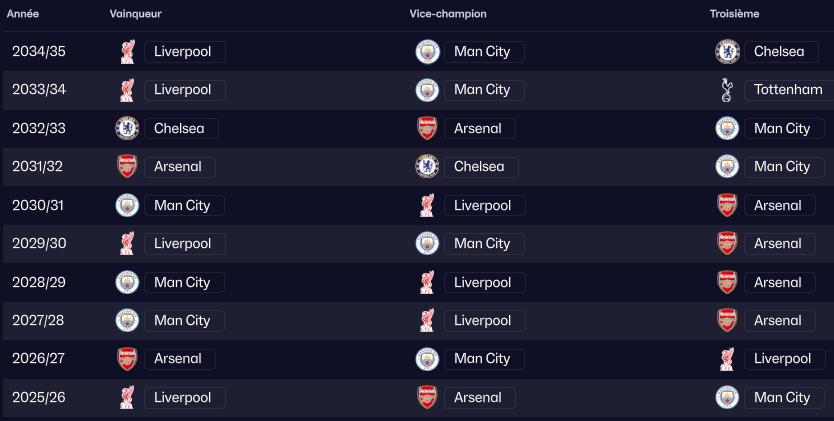The image size is (834, 421).
Task: Sort by the Année column header
Action: pos(23,14)
